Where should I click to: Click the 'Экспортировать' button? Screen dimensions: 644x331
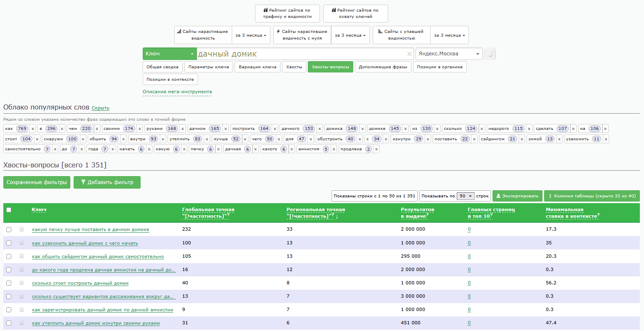517,196
